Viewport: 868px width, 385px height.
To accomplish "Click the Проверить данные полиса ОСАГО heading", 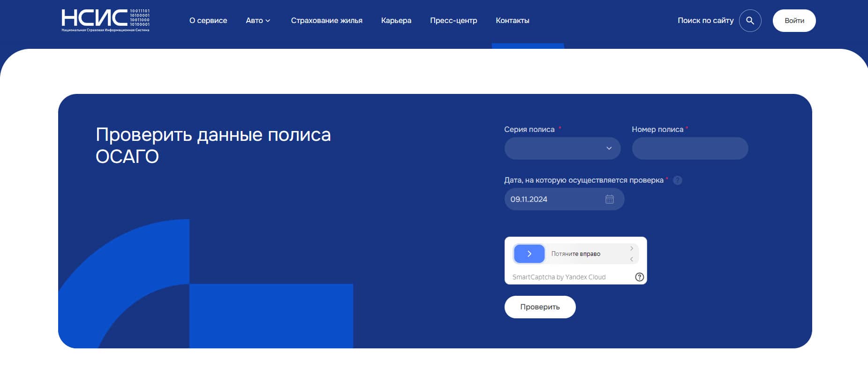I will [x=213, y=146].
